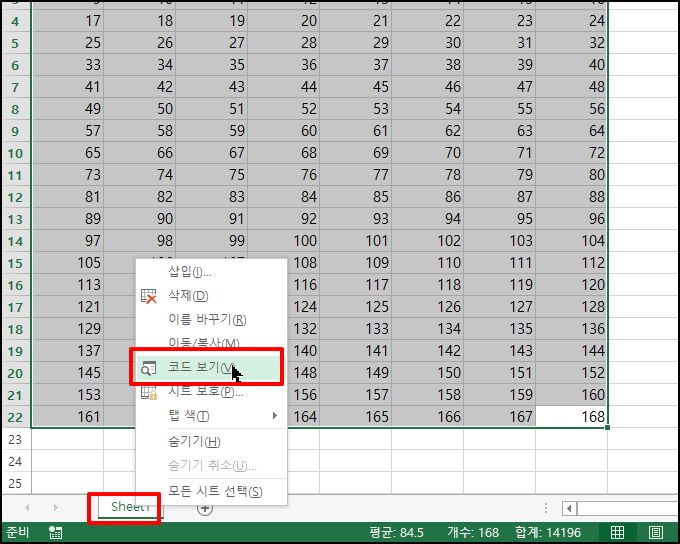This screenshot has width=680, height=544.
Task: Click cell containing 166
Action: coord(427,417)
